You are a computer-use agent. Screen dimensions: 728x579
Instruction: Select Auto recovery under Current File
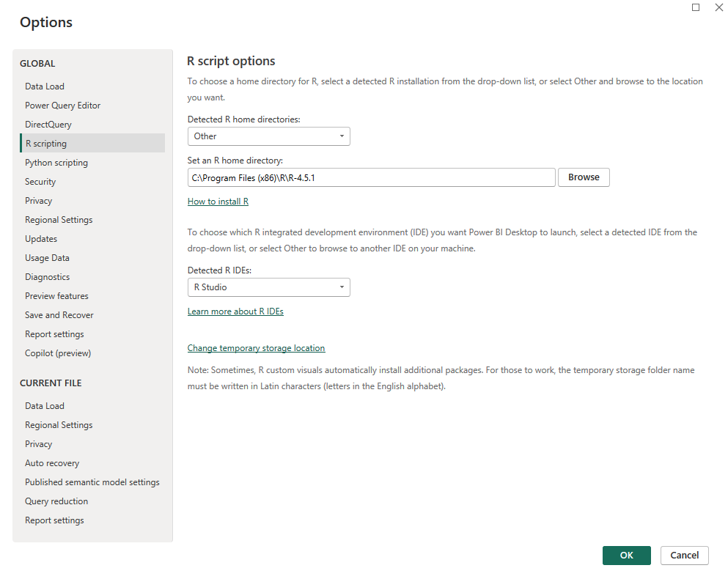pos(52,463)
